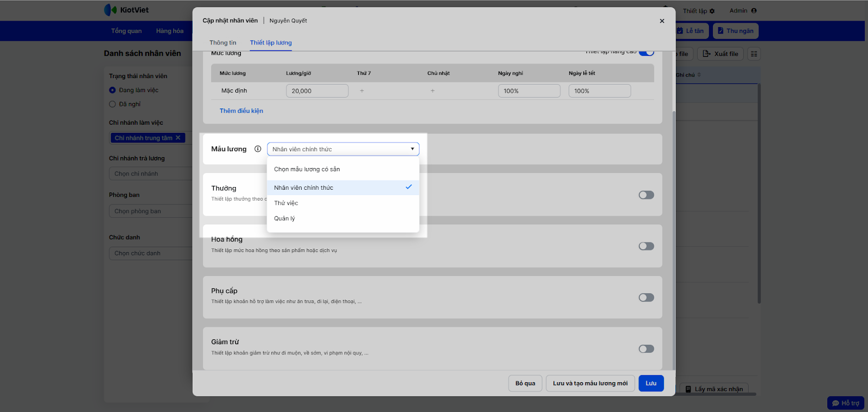Screen dimensions: 868x412
Task: Enable the Phụ cấp toggle
Action: [646, 298]
